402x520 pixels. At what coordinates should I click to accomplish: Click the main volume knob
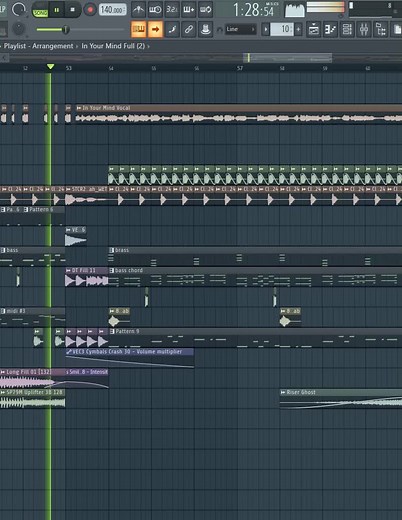pos(19,9)
